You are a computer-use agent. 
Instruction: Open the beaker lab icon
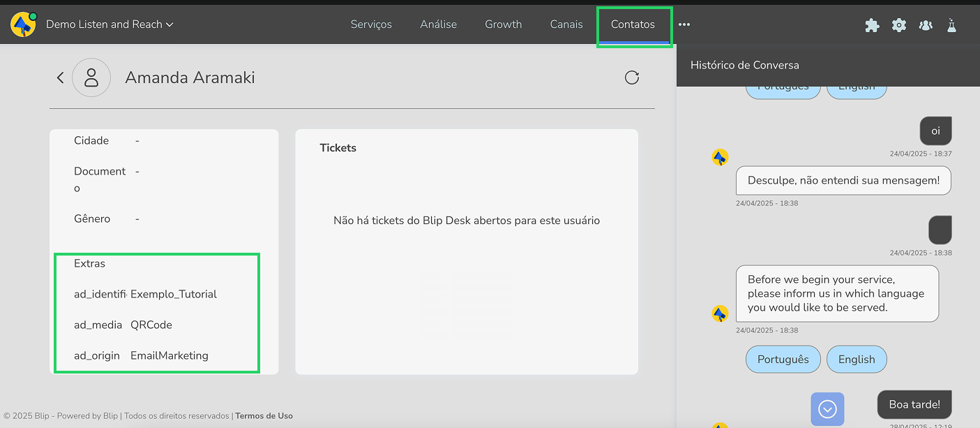[951, 25]
